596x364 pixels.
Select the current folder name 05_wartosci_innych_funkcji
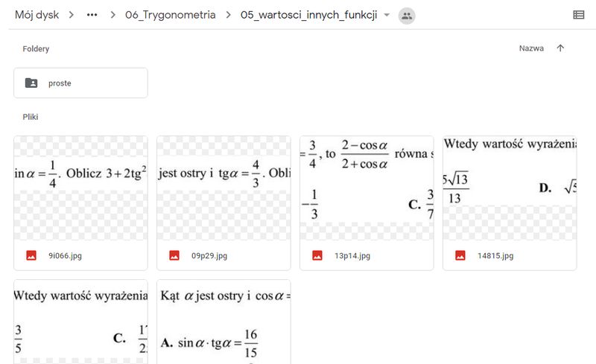click(x=308, y=15)
